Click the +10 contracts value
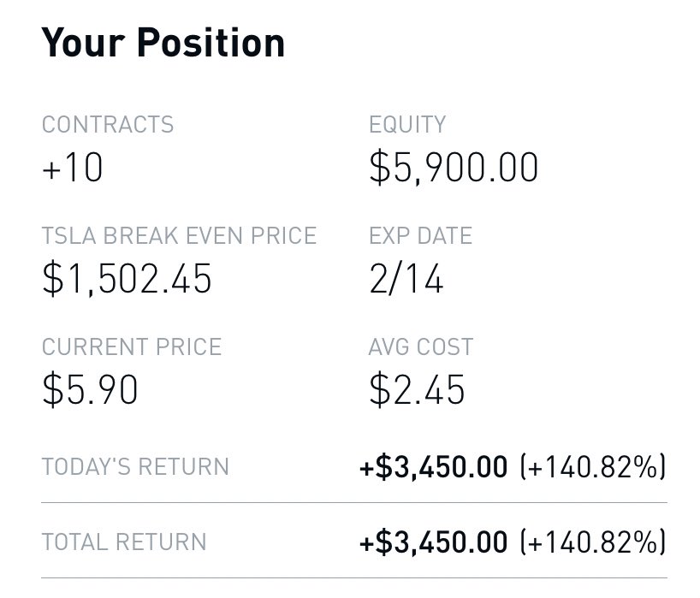The width and height of the screenshot is (700, 598). pyautogui.click(x=73, y=168)
